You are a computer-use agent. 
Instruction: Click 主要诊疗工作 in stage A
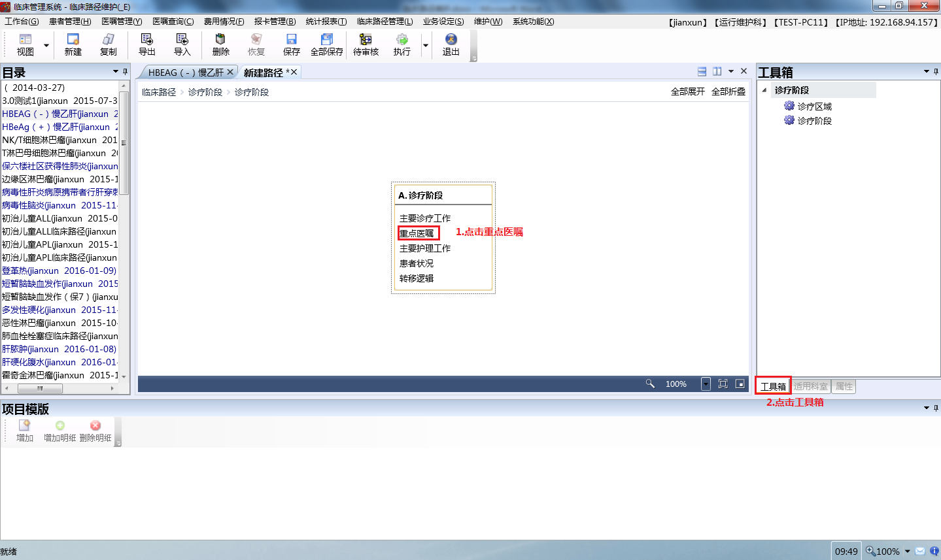point(425,218)
